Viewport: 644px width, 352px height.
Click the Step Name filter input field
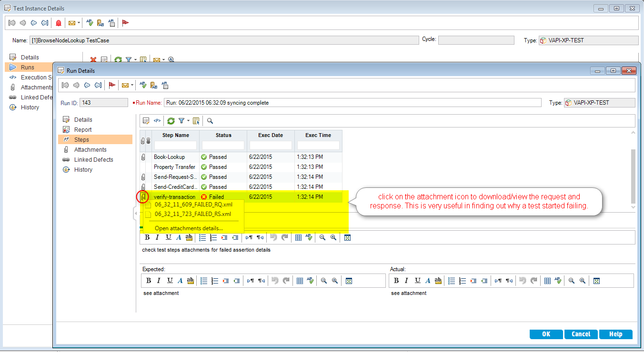175,145
